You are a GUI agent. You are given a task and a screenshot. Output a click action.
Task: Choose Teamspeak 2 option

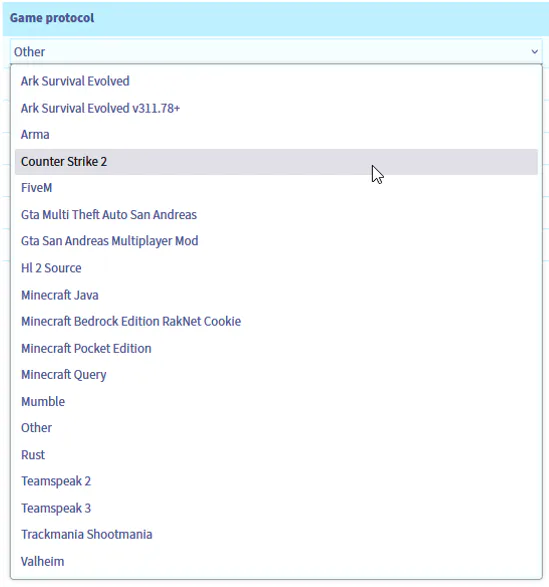(276, 481)
